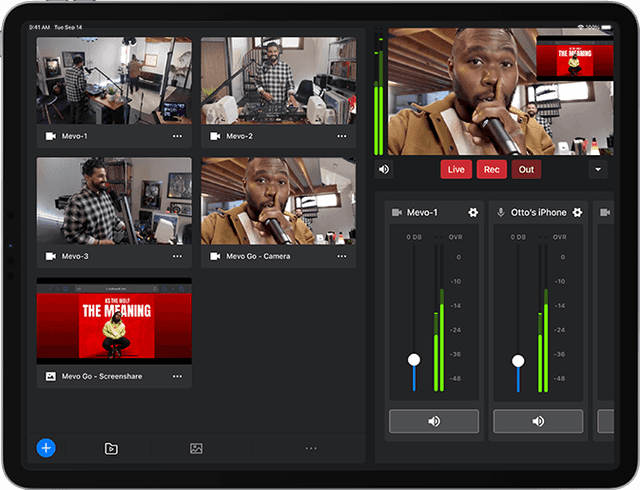
Task: Toggle mute on the Mevo-1 audio channel
Action: tap(434, 421)
